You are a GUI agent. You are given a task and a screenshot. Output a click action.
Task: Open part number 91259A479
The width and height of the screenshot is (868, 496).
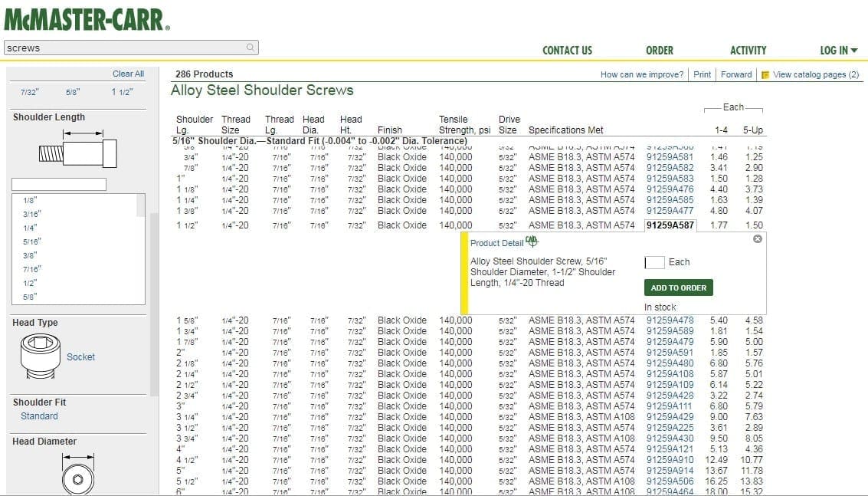(x=670, y=341)
